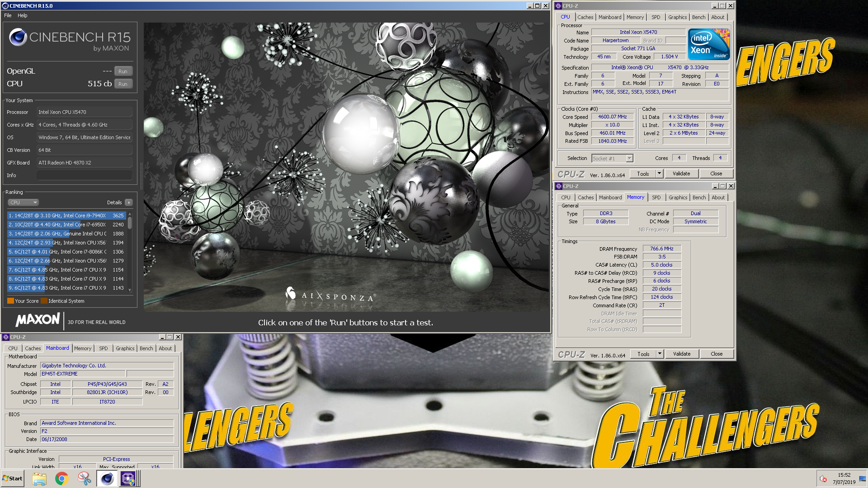Open About tab in Mainboard CPU-Z window

[165, 348]
